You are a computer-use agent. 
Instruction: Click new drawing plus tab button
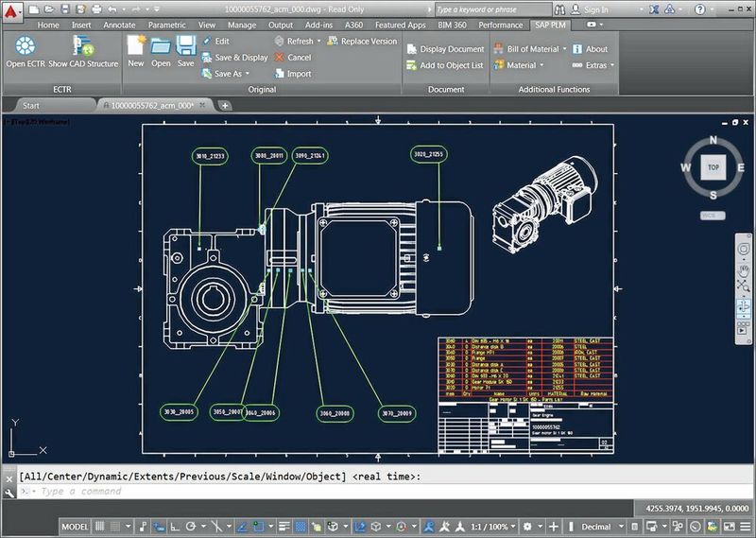[225, 106]
